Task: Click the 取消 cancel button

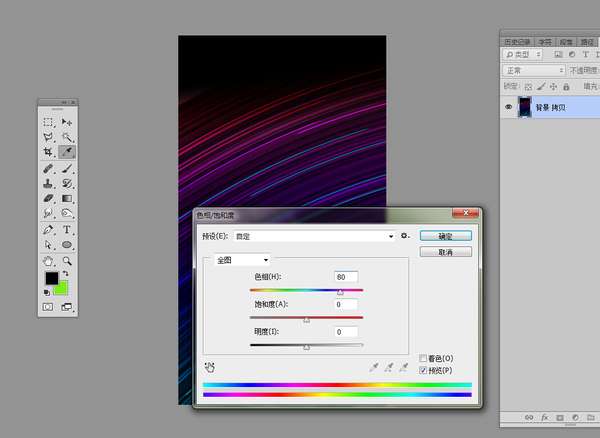Action: point(445,252)
